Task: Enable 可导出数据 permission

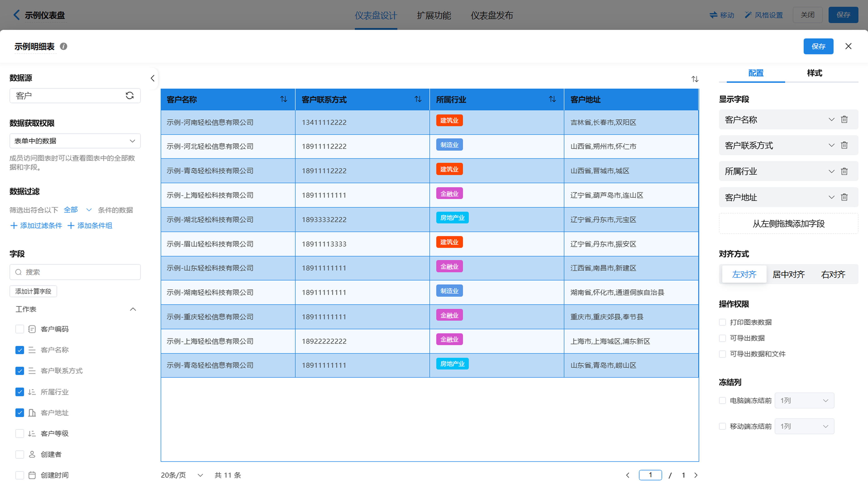Action: click(722, 338)
